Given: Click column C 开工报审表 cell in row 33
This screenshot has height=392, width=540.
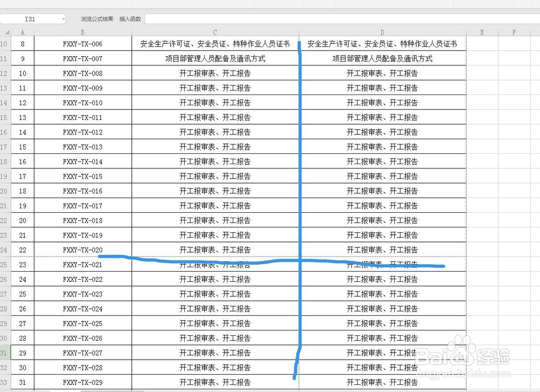Looking at the screenshot, I should 215,382.
